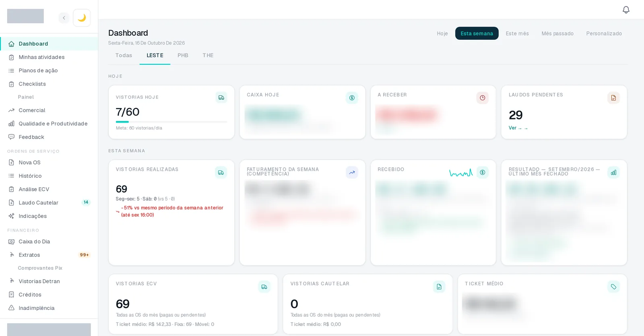Open Dashboard in the sidebar
Image resolution: width=644 pixels, height=336 pixels.
point(49,44)
